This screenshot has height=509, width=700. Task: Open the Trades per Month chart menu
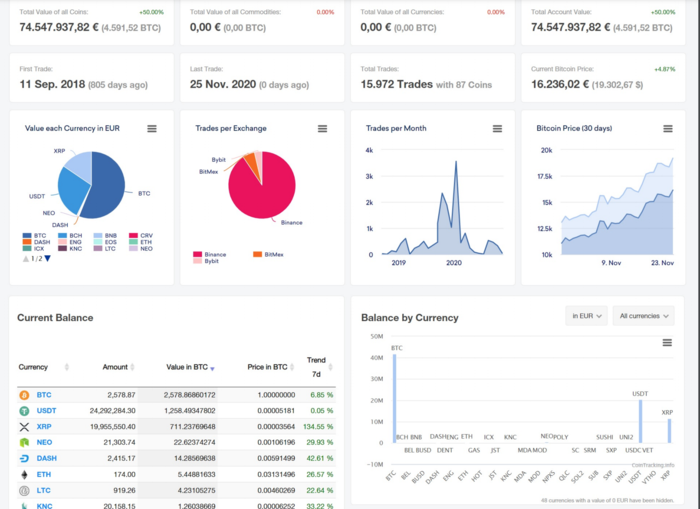click(x=493, y=129)
